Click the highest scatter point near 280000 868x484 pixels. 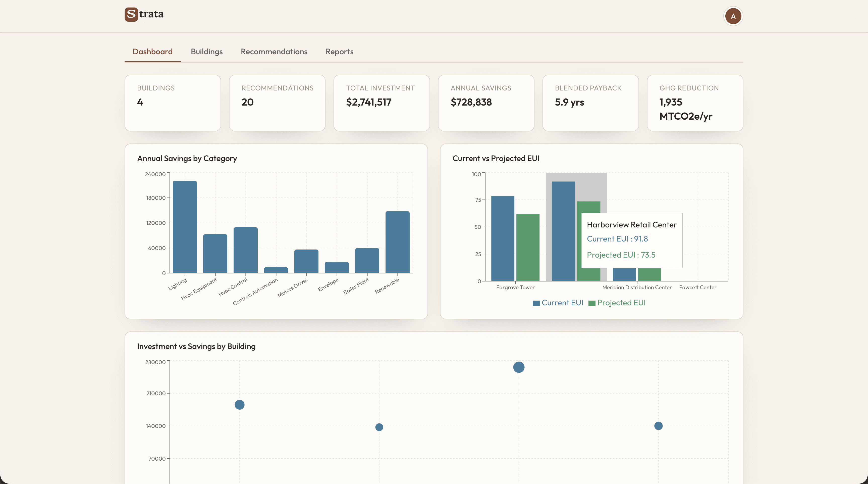pos(519,367)
